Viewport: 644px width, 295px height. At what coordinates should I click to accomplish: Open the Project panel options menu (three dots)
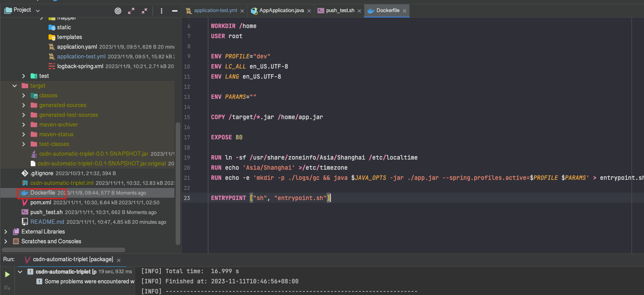click(x=162, y=11)
